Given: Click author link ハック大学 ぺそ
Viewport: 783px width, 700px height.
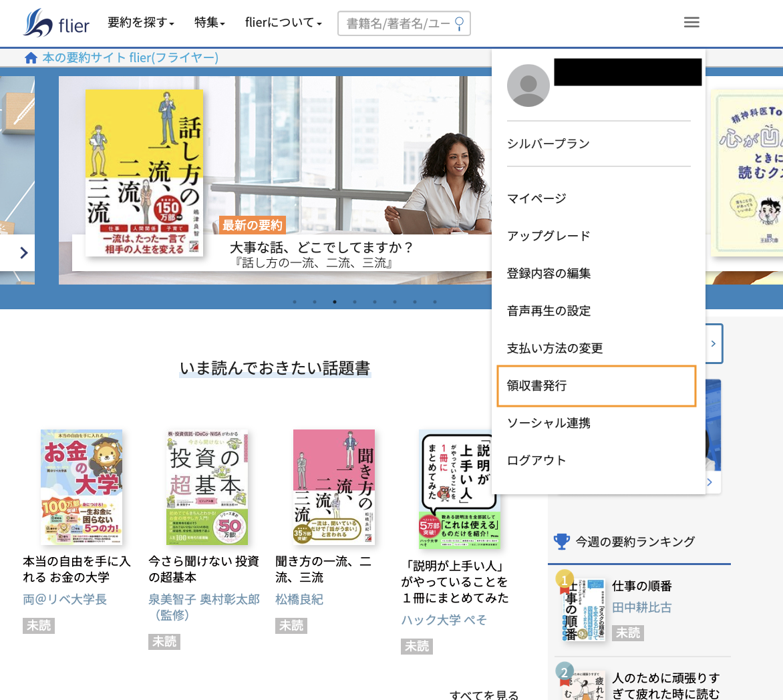Looking at the screenshot, I should 444,620.
